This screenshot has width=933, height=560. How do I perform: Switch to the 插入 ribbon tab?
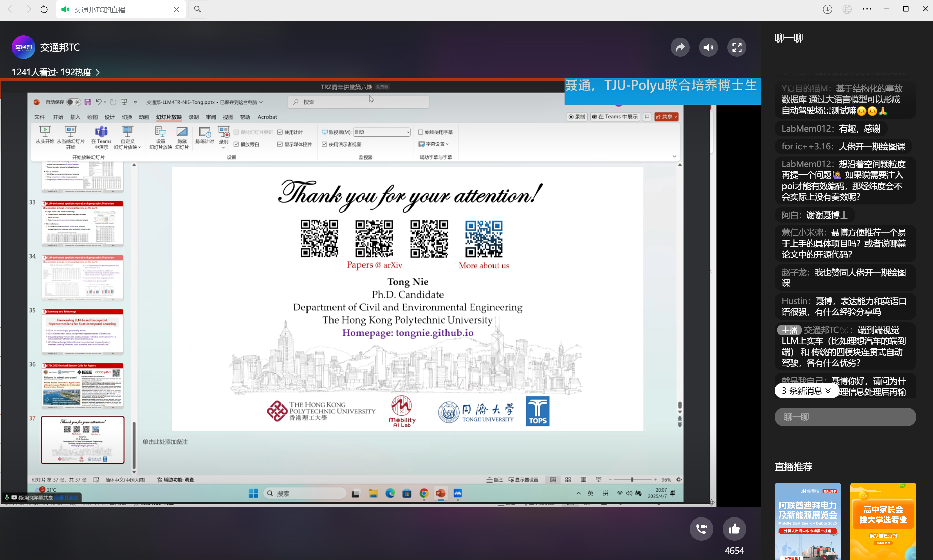coord(75,117)
